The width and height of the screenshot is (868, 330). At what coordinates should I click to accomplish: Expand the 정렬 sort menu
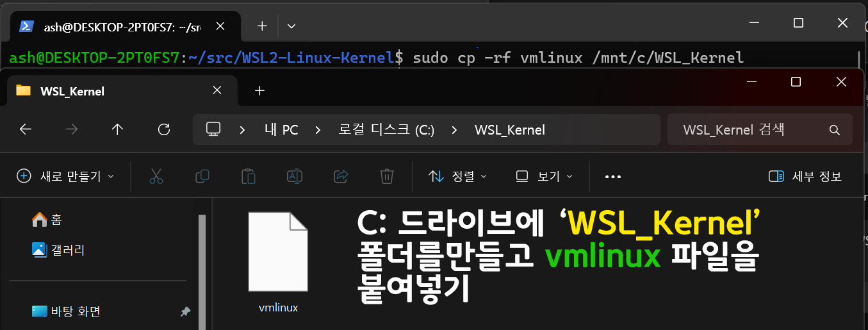pyautogui.click(x=457, y=176)
